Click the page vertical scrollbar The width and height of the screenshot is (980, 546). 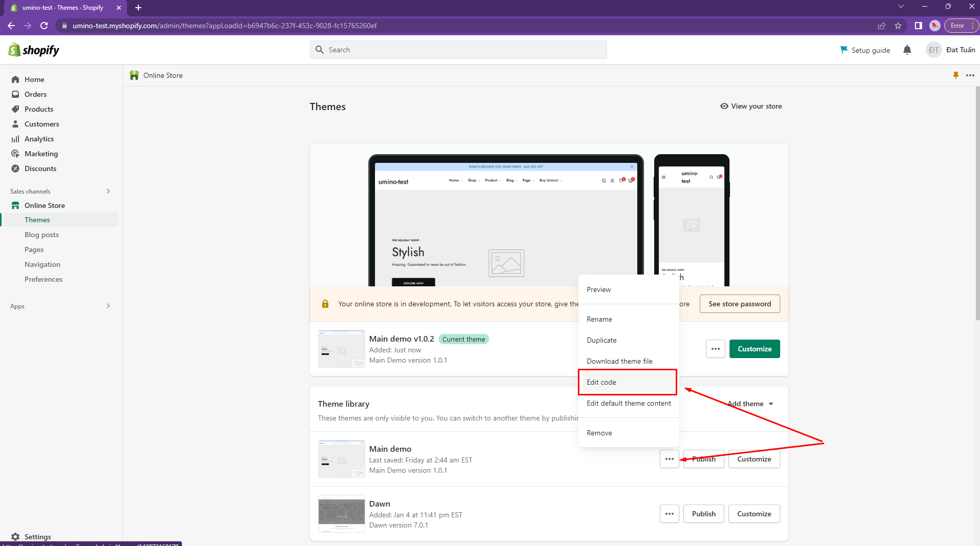(x=977, y=203)
